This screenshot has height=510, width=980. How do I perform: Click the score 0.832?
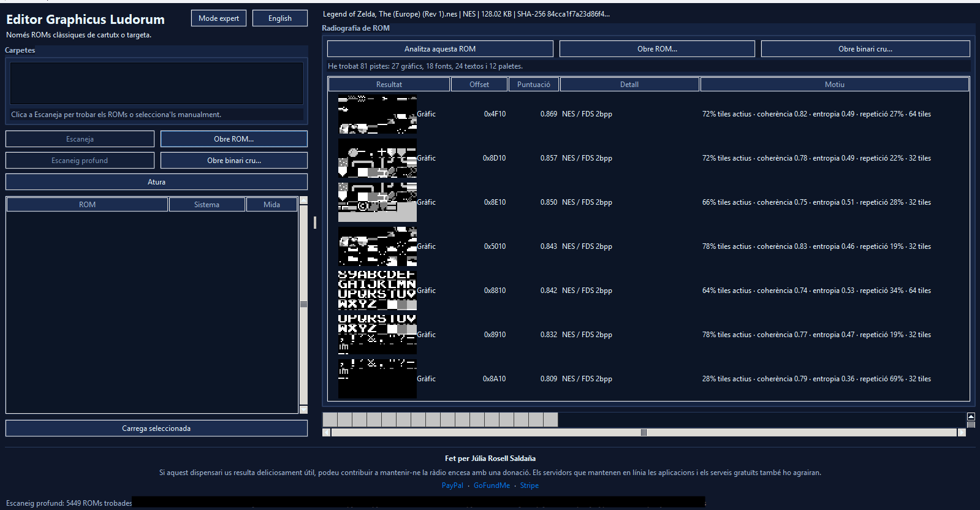(x=549, y=335)
